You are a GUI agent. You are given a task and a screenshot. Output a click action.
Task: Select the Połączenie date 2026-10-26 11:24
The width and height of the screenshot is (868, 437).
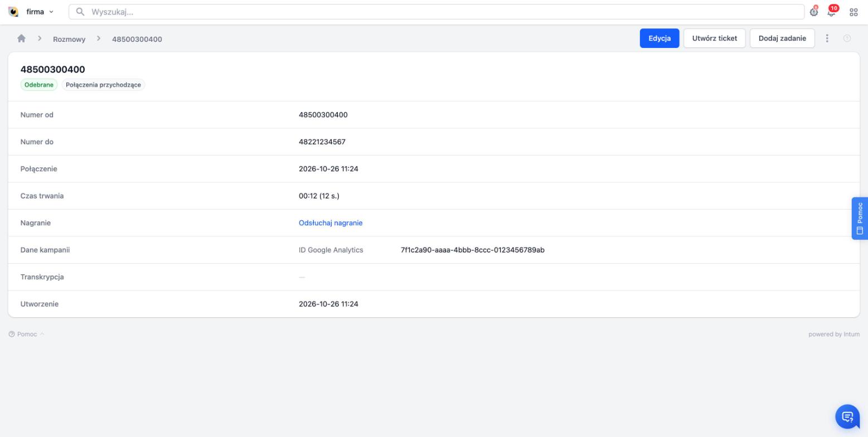(328, 169)
